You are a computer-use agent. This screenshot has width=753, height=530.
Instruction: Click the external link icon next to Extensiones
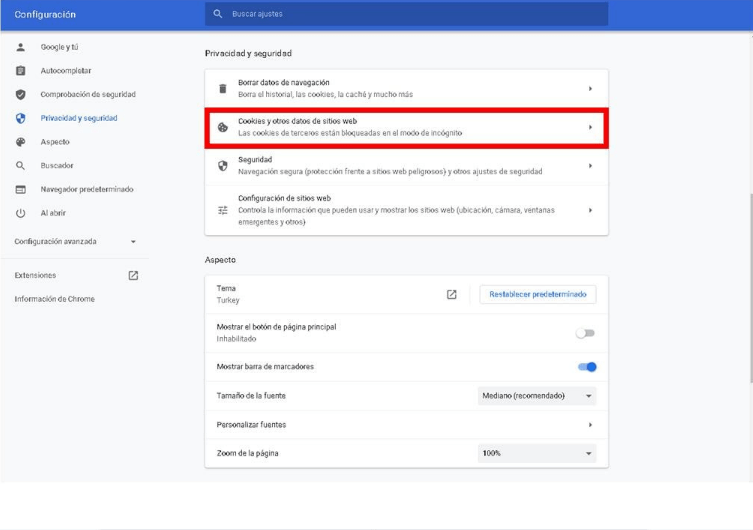click(x=133, y=276)
